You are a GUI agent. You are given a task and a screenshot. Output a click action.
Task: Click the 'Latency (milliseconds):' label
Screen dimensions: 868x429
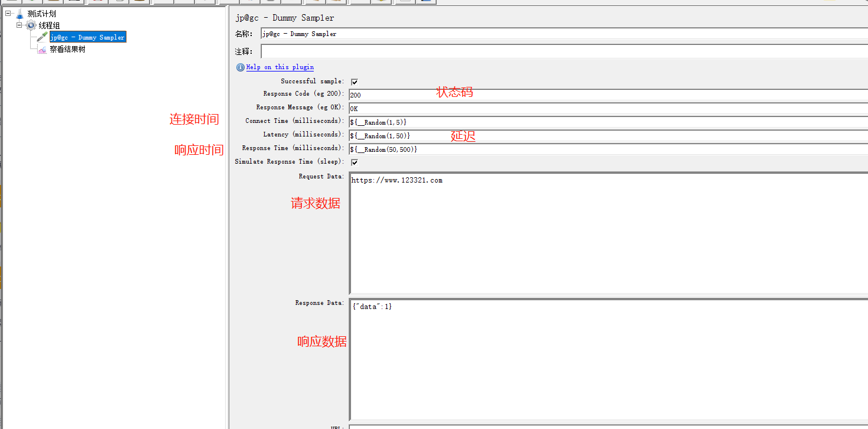tap(304, 135)
